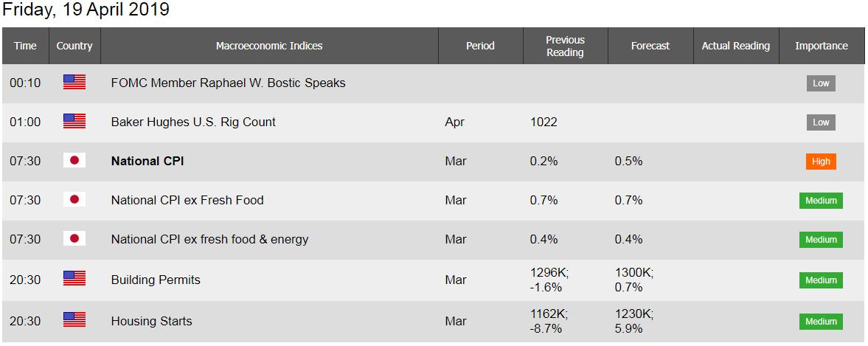
Task: Click the orange High importance badge
Action: (821, 161)
